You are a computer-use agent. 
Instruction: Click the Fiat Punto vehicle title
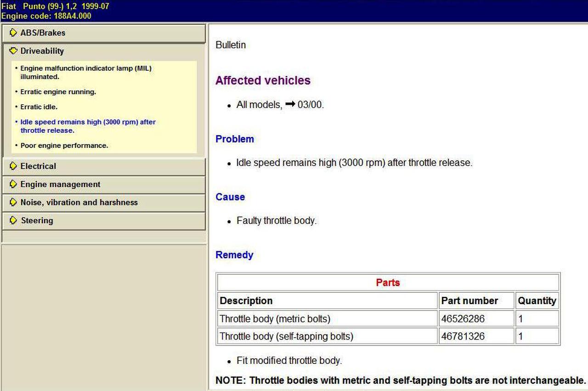pos(55,6)
